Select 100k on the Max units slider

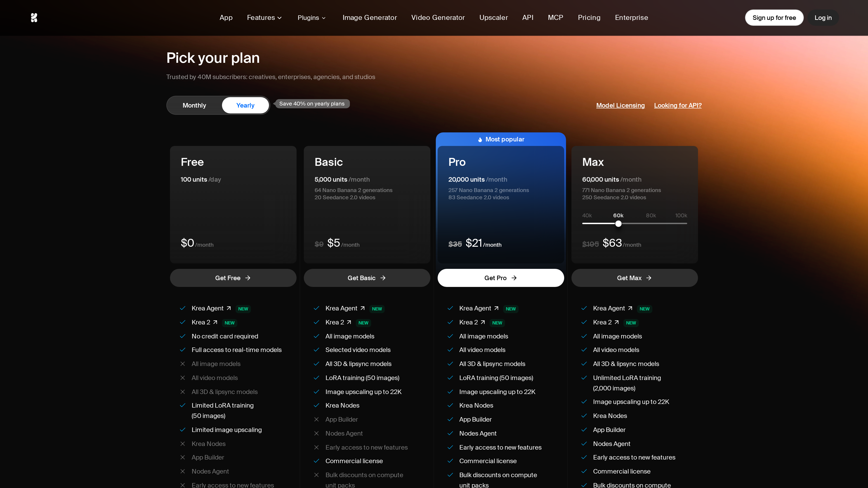[x=681, y=216]
